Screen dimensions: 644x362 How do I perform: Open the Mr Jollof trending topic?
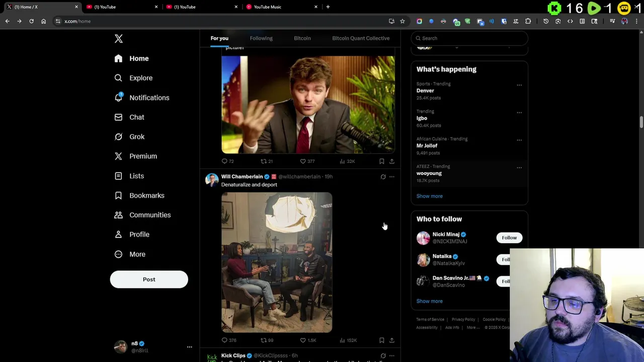pyautogui.click(x=427, y=146)
